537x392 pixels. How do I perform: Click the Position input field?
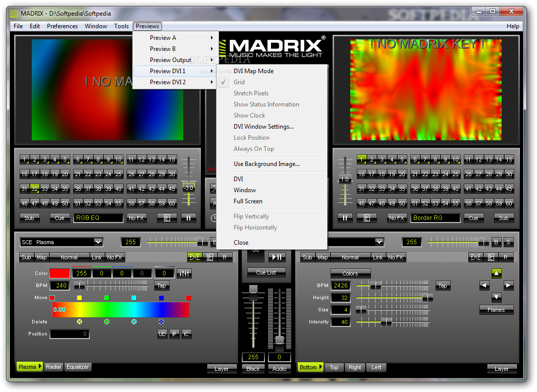[70, 334]
